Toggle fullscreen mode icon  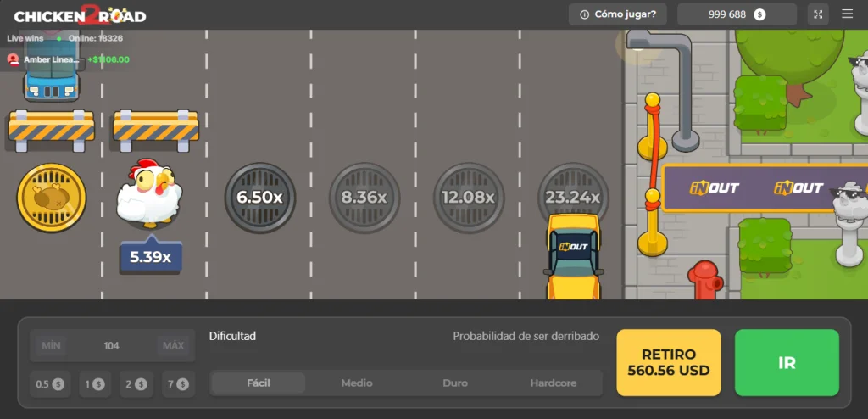[x=818, y=14]
